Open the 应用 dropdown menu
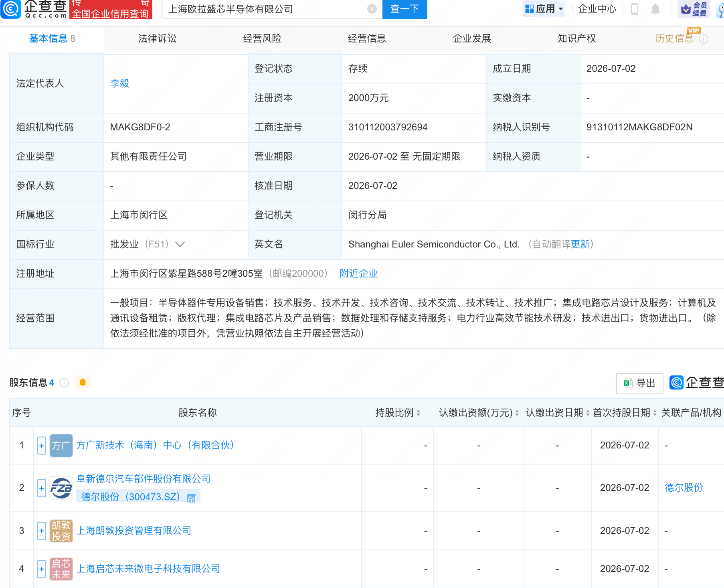 tap(544, 9)
